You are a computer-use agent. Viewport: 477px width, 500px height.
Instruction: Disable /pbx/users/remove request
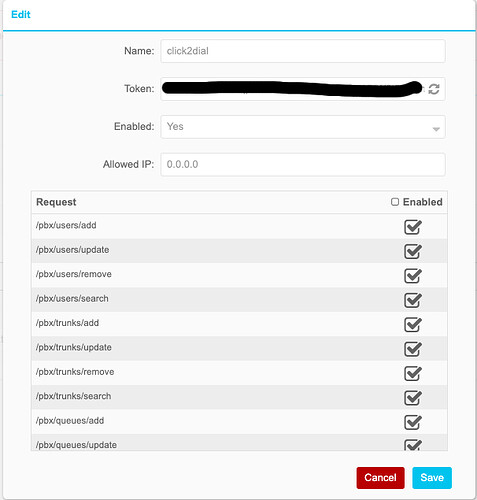coord(413,276)
